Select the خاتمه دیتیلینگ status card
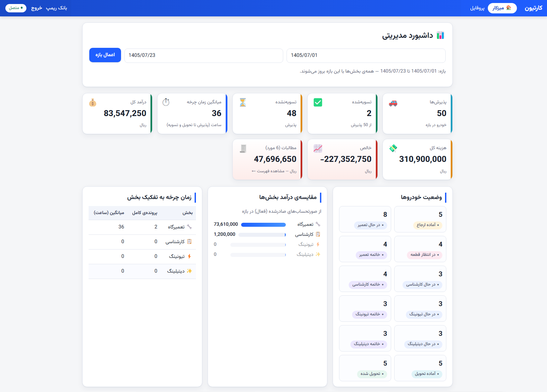 click(365, 338)
